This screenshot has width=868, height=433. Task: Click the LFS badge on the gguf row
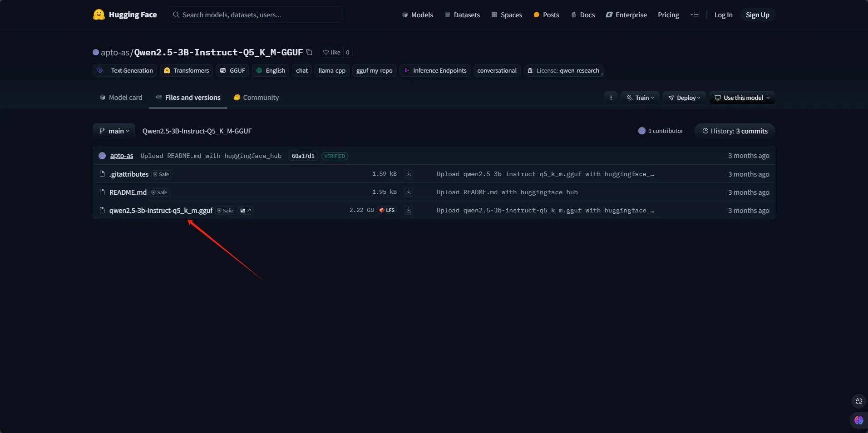[x=387, y=210]
